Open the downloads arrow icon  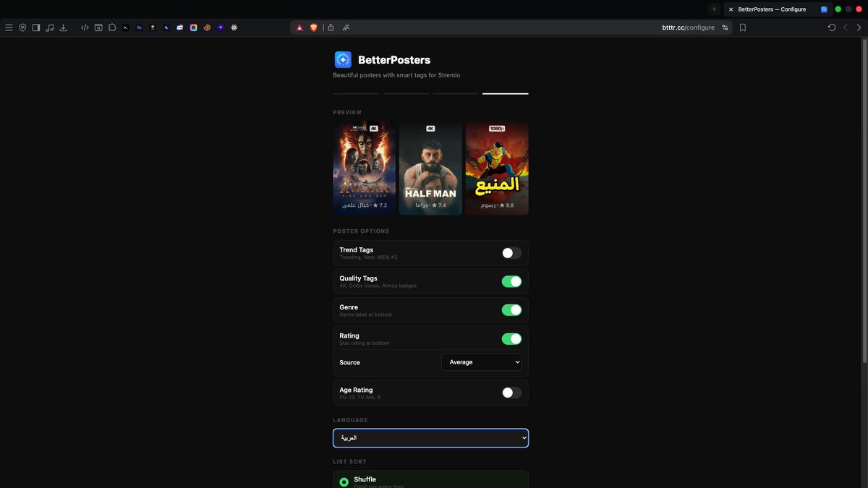(63, 27)
